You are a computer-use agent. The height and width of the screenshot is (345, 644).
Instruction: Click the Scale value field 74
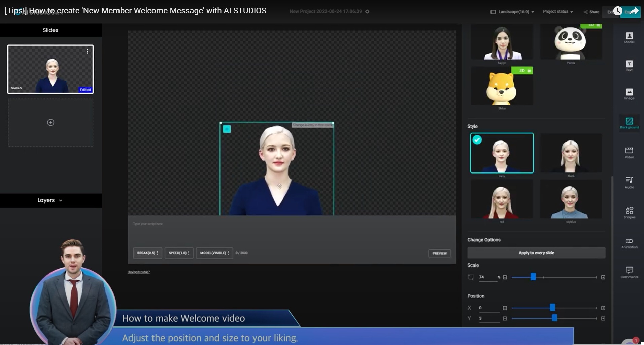coord(488,277)
